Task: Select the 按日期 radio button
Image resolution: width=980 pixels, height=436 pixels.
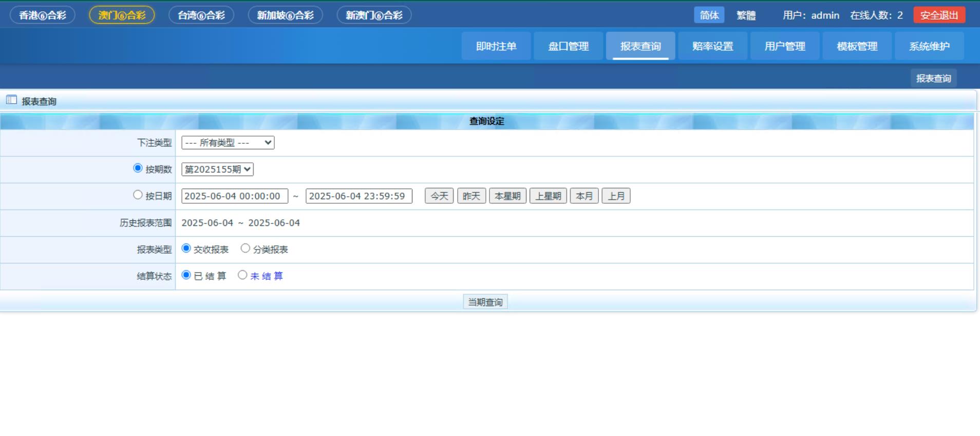Action: pos(138,195)
